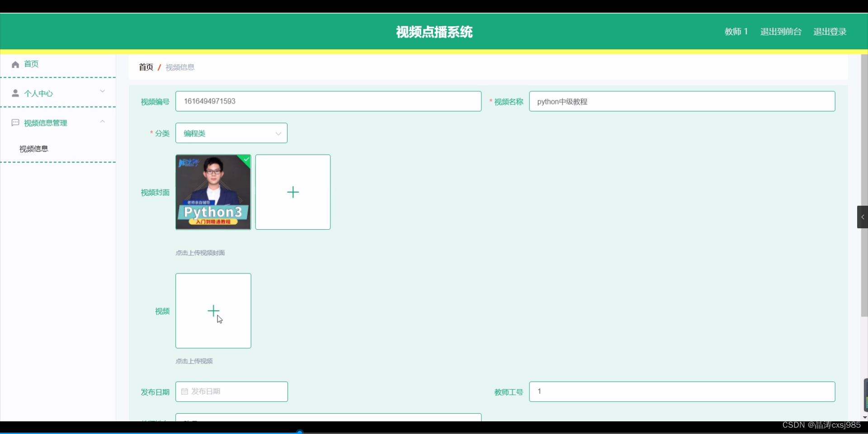The image size is (868, 434).
Task: Click the 视频编号 input field
Action: (328, 101)
